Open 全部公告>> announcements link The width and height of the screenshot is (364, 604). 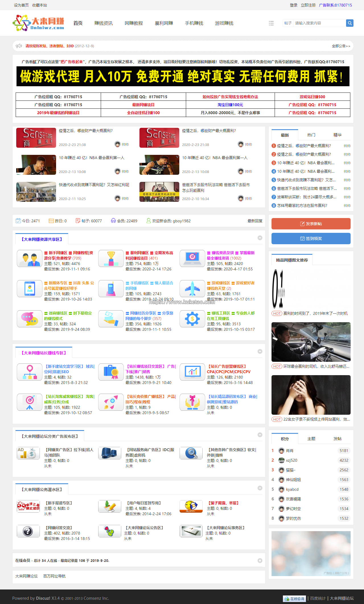(341, 46)
